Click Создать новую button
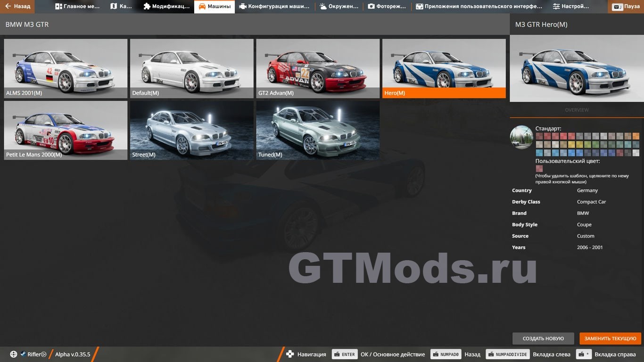Screen dimensions: 644x362 (543, 338)
